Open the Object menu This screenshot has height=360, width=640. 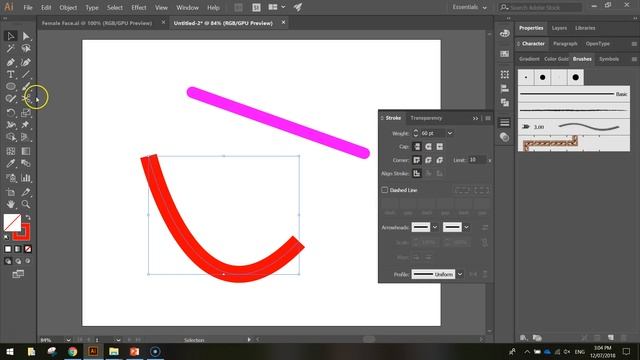(68, 7)
